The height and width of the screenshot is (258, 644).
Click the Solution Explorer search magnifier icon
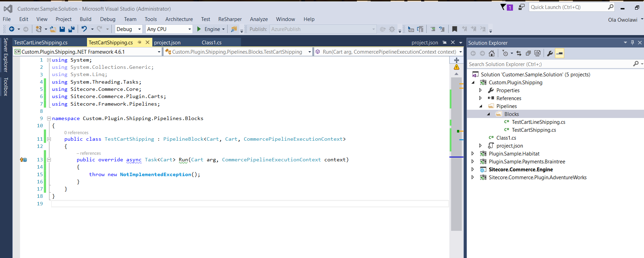point(636,64)
